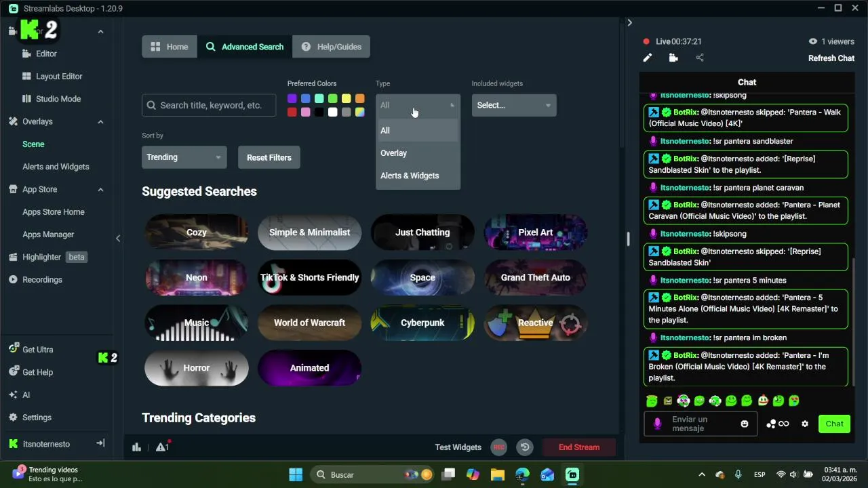Choose Alerts & Widgets in Type list
Viewport: 868px width, 488px height.
click(x=418, y=176)
